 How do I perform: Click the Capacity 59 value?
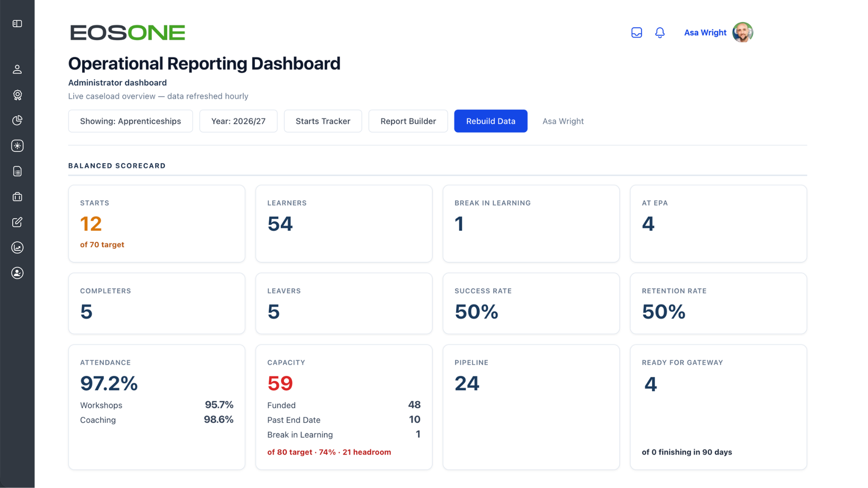280,384
